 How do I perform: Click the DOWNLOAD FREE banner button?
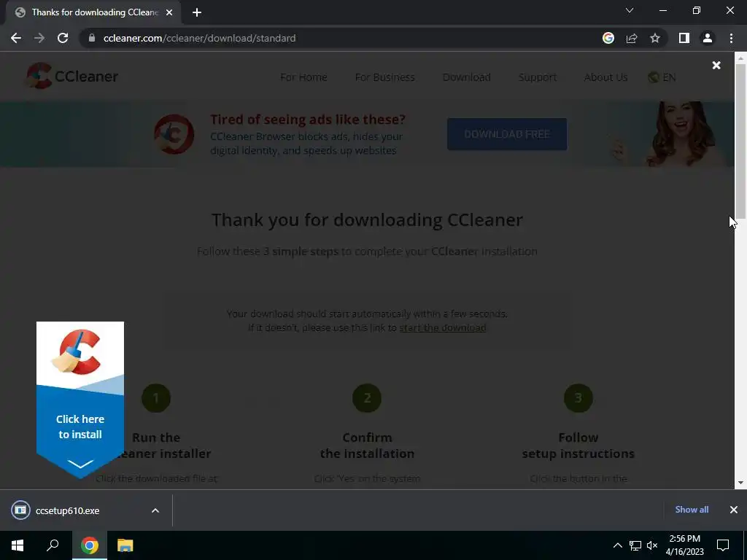[507, 134]
